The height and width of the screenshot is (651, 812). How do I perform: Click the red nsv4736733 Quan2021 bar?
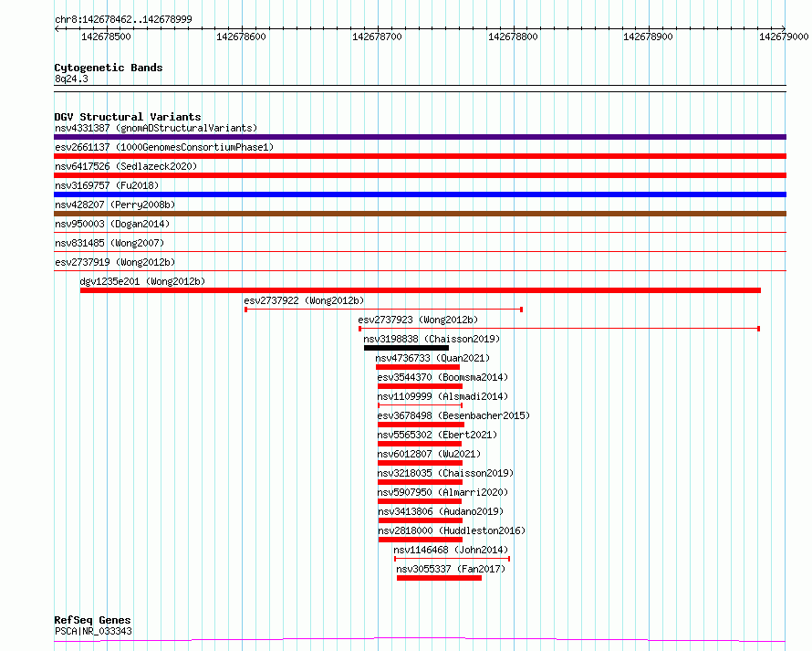point(418,367)
